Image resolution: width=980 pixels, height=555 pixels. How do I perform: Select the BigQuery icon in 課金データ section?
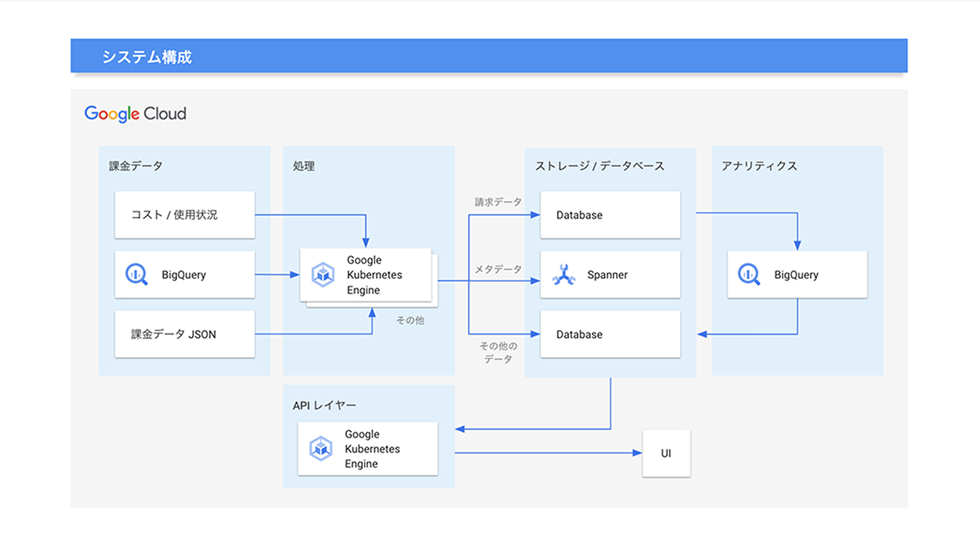tap(136, 274)
